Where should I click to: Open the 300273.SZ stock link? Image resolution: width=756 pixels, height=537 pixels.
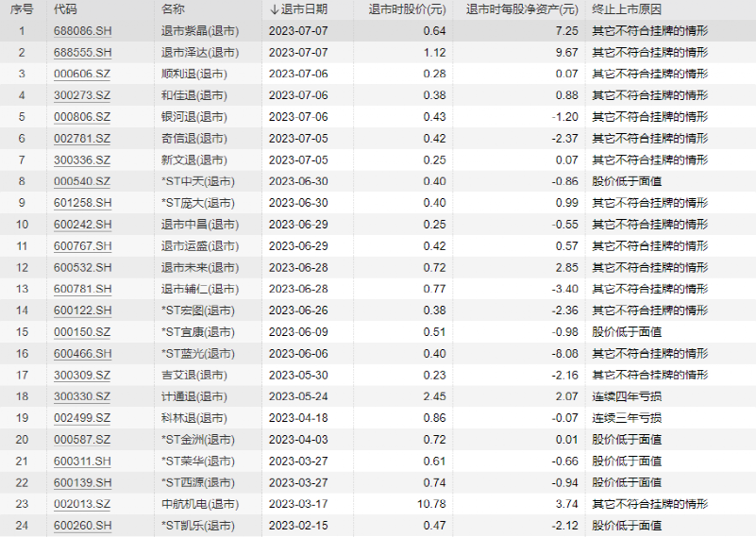(x=82, y=95)
